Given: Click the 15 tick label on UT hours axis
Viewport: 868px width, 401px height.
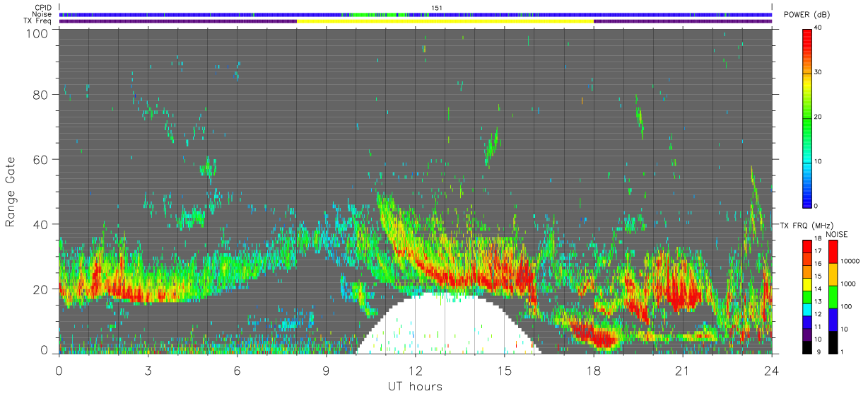Looking at the screenshot, I should point(505,370).
